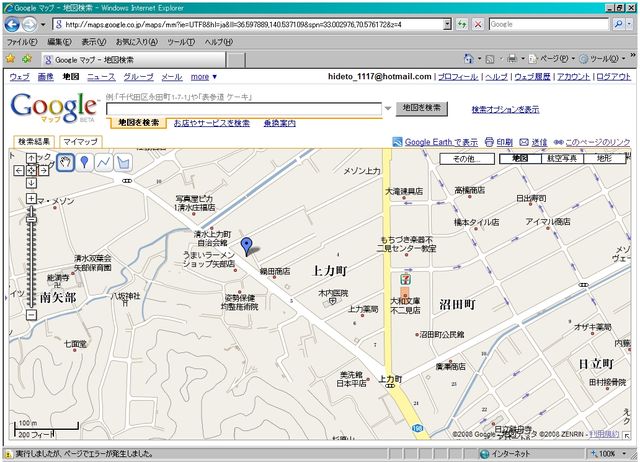640x462 pixels.
Task: Click the Google Maps search text field
Action: (244, 109)
